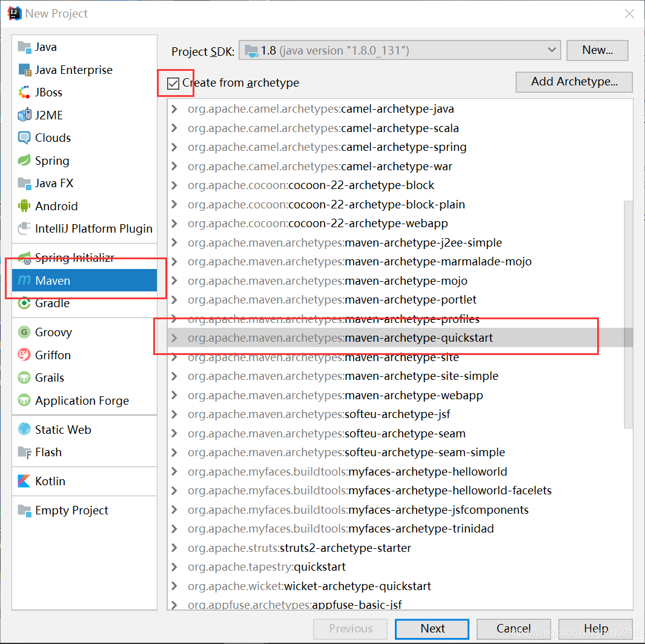This screenshot has width=645, height=644.
Task: Click the Gradle icon
Action: (24, 304)
